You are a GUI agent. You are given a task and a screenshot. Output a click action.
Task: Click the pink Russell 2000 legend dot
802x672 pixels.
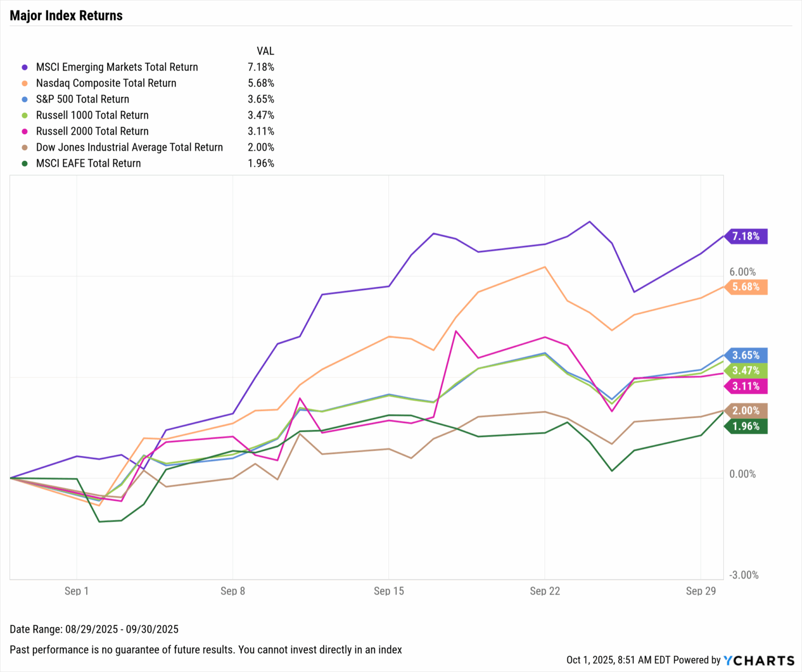pos(25,132)
